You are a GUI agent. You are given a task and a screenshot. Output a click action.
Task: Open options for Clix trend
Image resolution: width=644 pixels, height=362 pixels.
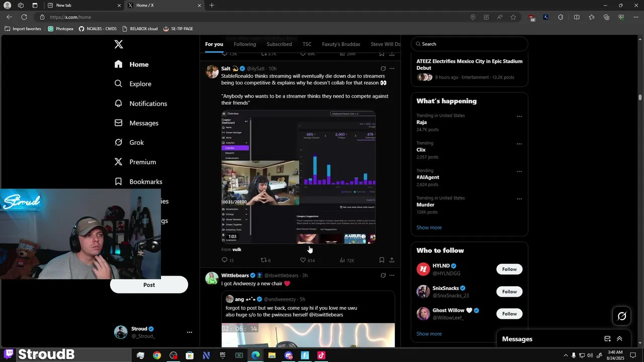point(519,144)
